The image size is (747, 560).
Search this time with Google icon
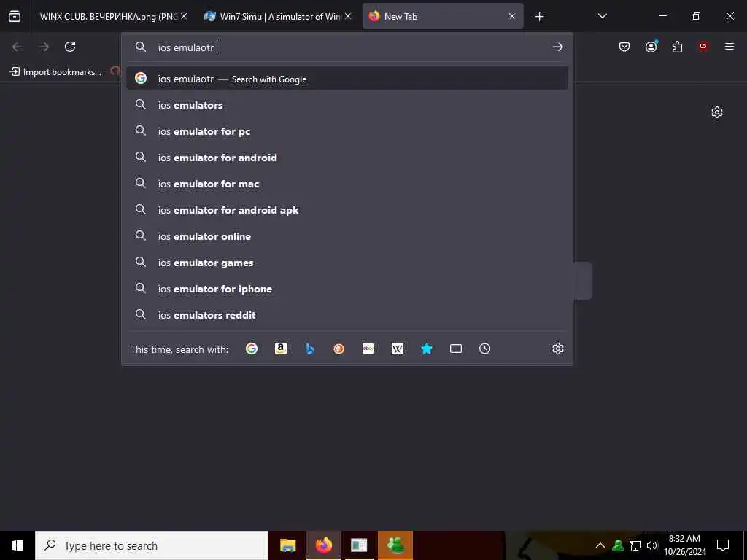[x=252, y=349]
